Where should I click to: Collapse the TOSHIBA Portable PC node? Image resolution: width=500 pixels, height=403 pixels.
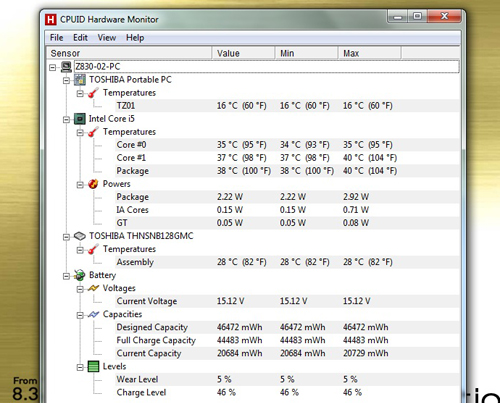pyautogui.click(x=66, y=81)
